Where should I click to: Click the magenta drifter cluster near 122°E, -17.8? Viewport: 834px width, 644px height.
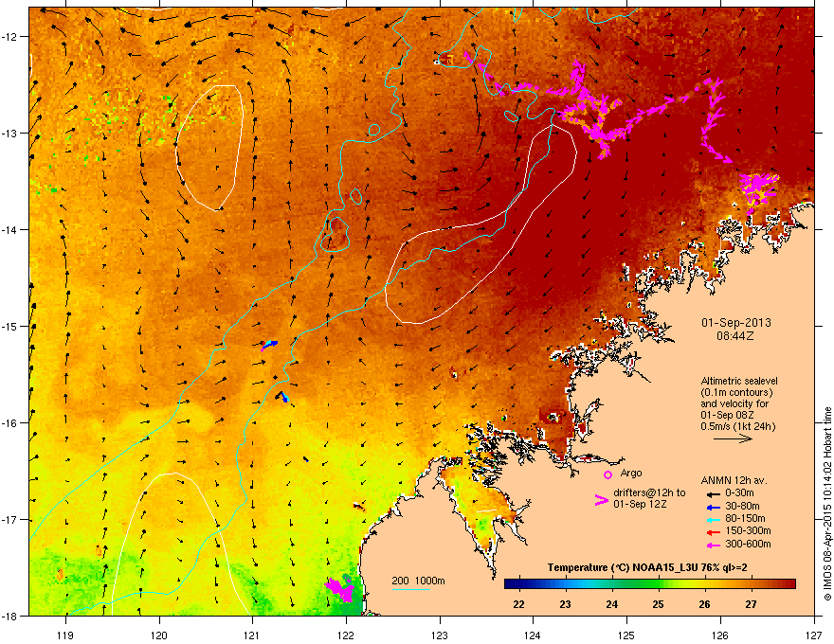tap(339, 589)
